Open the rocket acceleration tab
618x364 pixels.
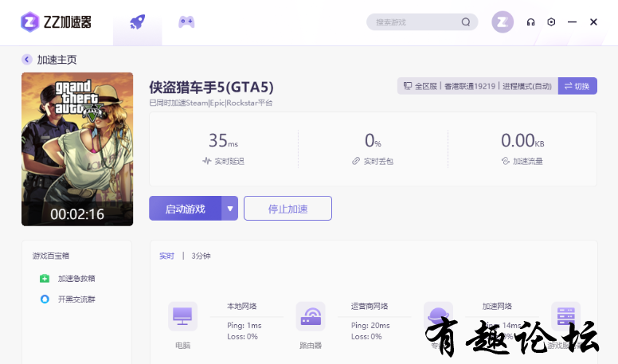pyautogui.click(x=138, y=22)
